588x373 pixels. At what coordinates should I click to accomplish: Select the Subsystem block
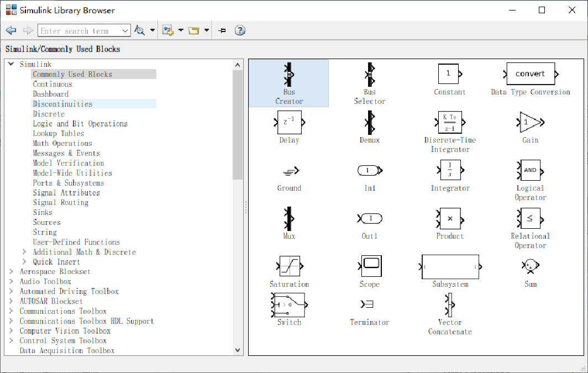pos(450,267)
